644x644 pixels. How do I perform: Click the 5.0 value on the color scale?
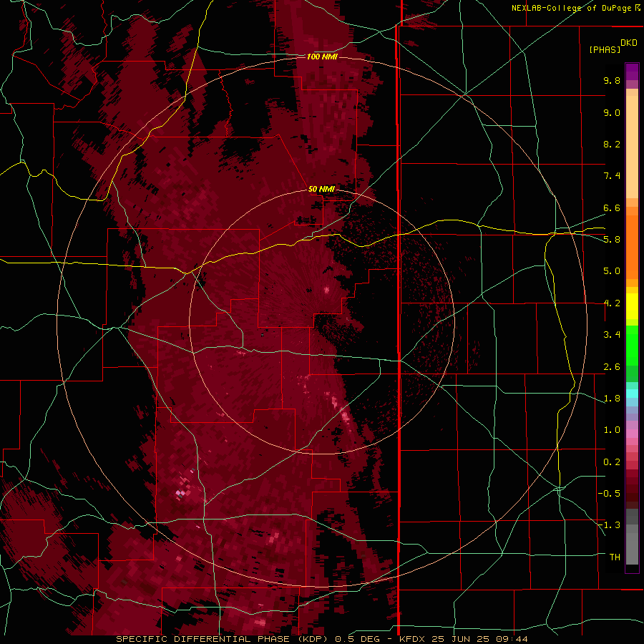coord(612,271)
